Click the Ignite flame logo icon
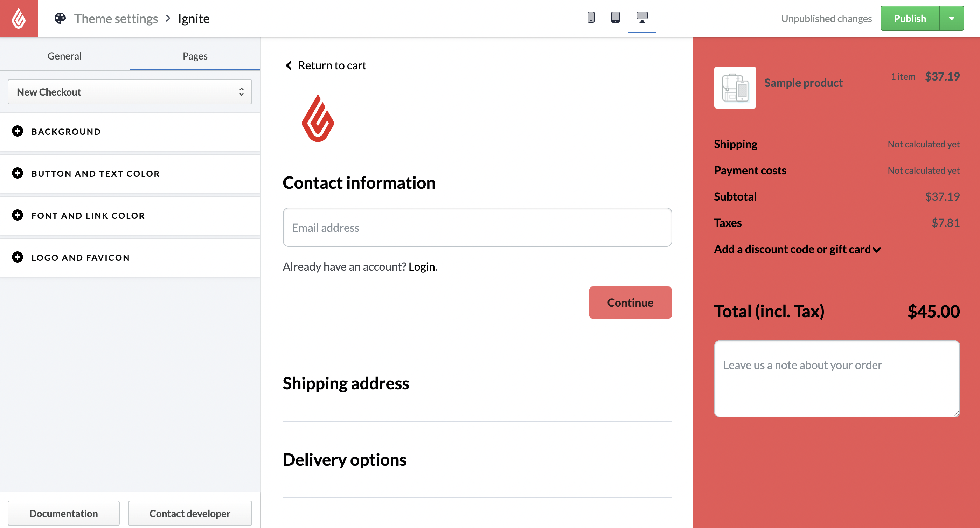 tap(318, 119)
